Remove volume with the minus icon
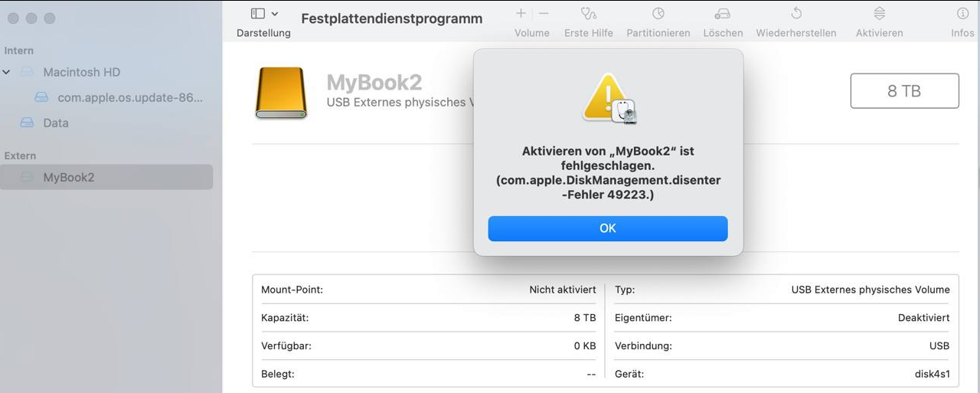This screenshot has width=980, height=393. [544, 14]
